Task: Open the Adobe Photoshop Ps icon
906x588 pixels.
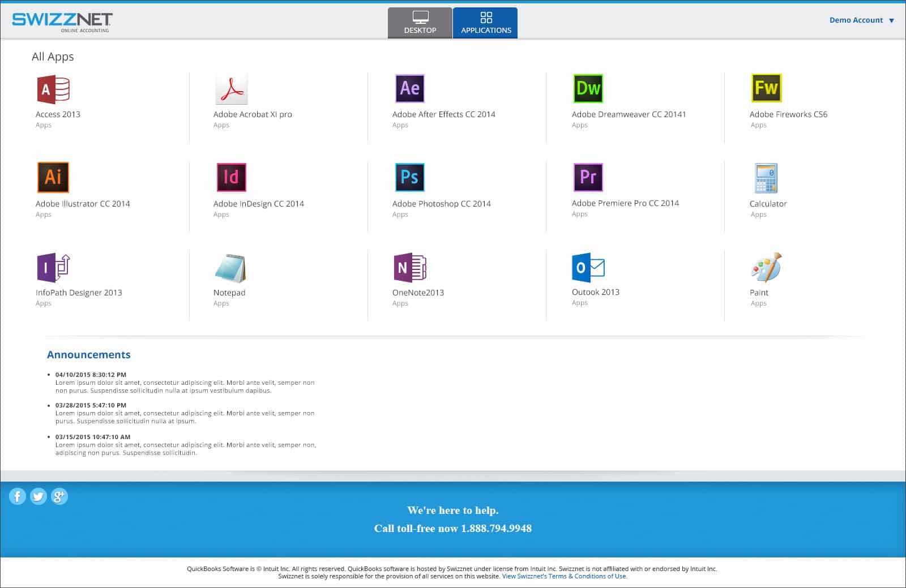Action: tap(409, 177)
